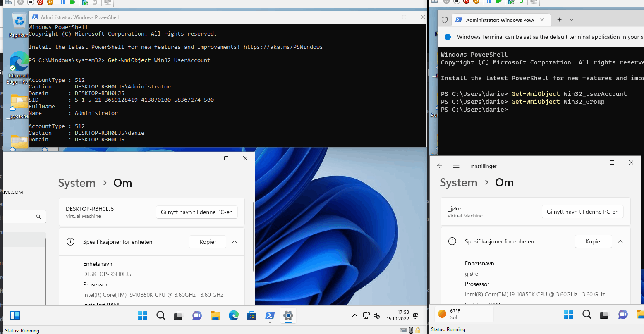Open File Explorer on left VM taskbar

click(x=215, y=315)
